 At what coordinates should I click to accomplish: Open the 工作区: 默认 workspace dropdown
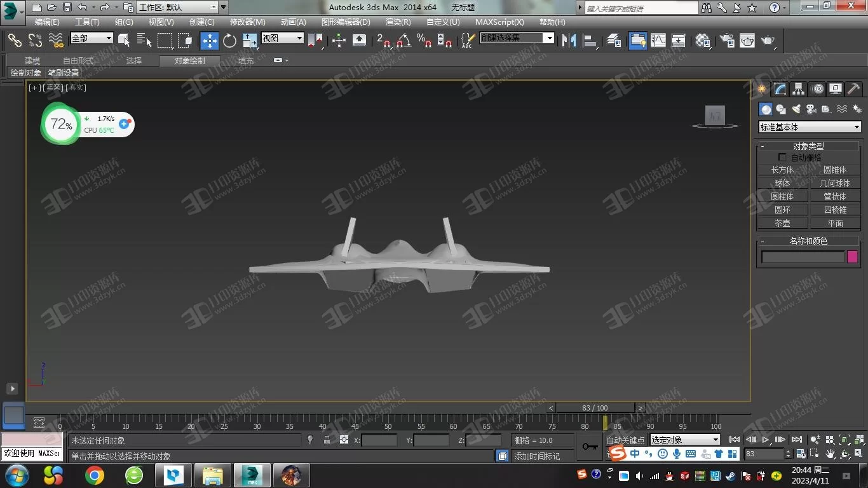tap(178, 8)
